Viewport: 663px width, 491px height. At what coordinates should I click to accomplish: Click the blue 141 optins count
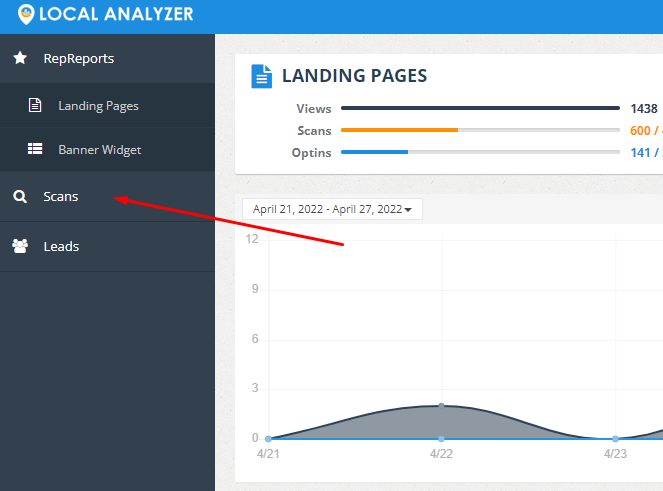coord(640,152)
